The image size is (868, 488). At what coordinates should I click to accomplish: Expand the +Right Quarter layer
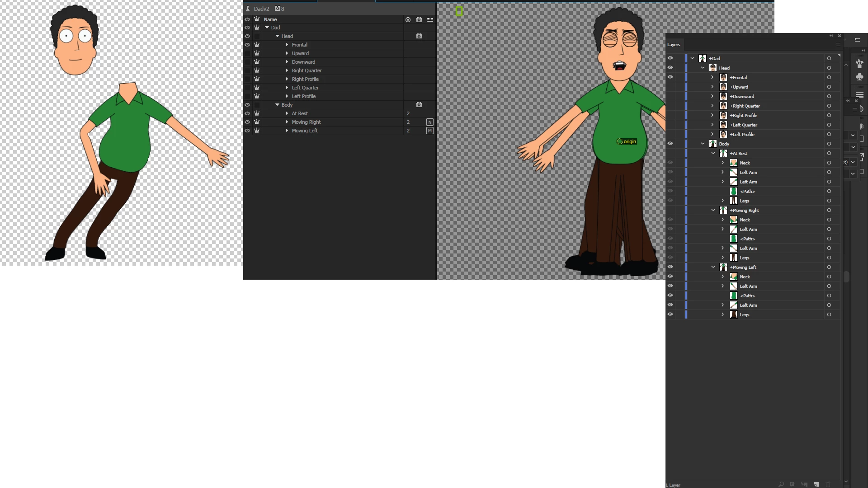coord(712,106)
